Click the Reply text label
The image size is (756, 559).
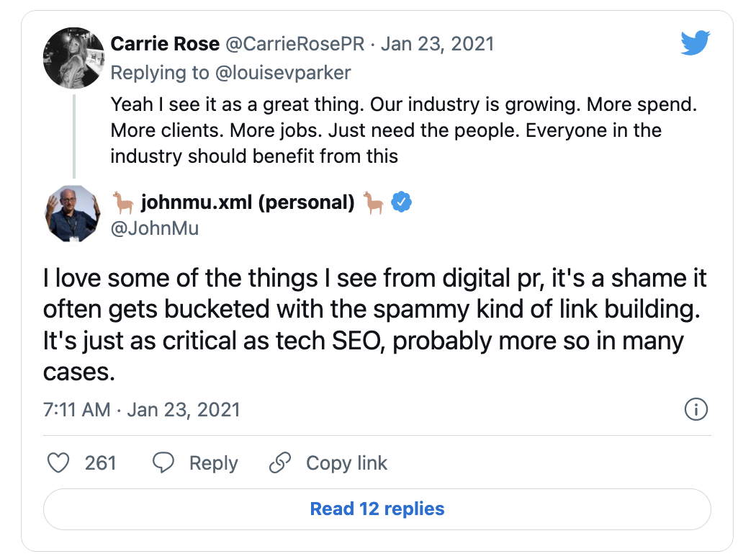213,462
